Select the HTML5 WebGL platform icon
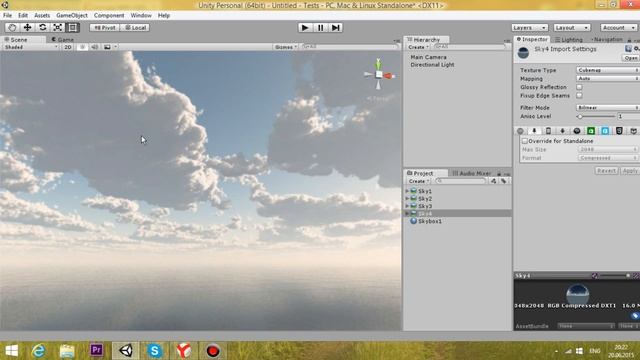Viewport: 640px width, 360px height. coord(619,131)
